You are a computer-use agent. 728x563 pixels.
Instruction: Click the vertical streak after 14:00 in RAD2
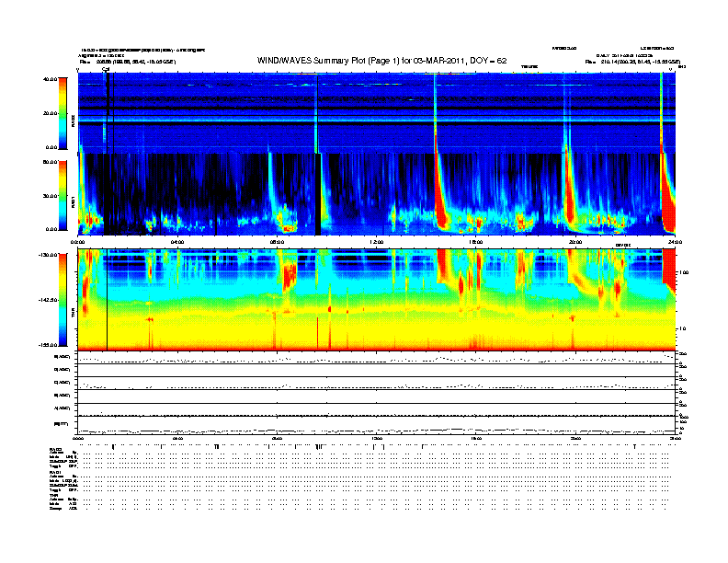coord(435,113)
